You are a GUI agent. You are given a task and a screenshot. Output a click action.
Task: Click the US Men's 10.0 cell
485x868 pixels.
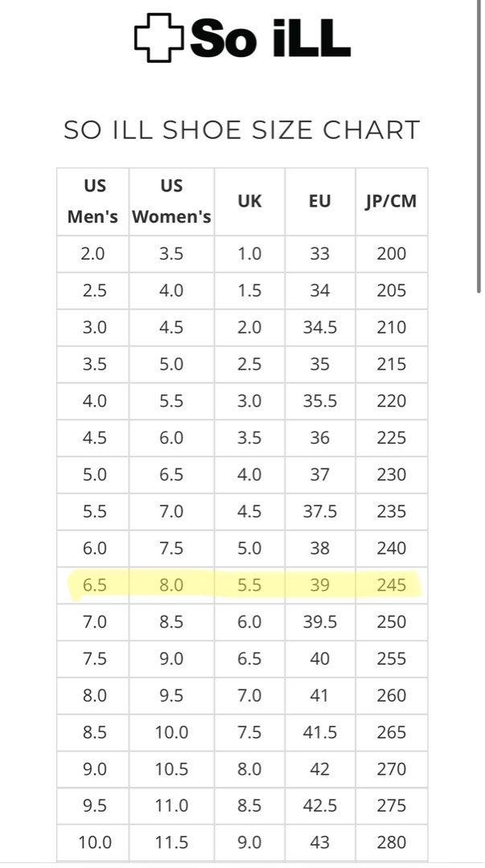pos(94,842)
